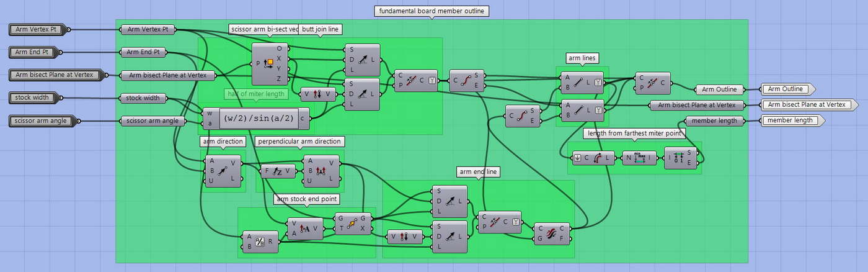
Task: Click the length from farthest miter point label
Action: coord(634,133)
